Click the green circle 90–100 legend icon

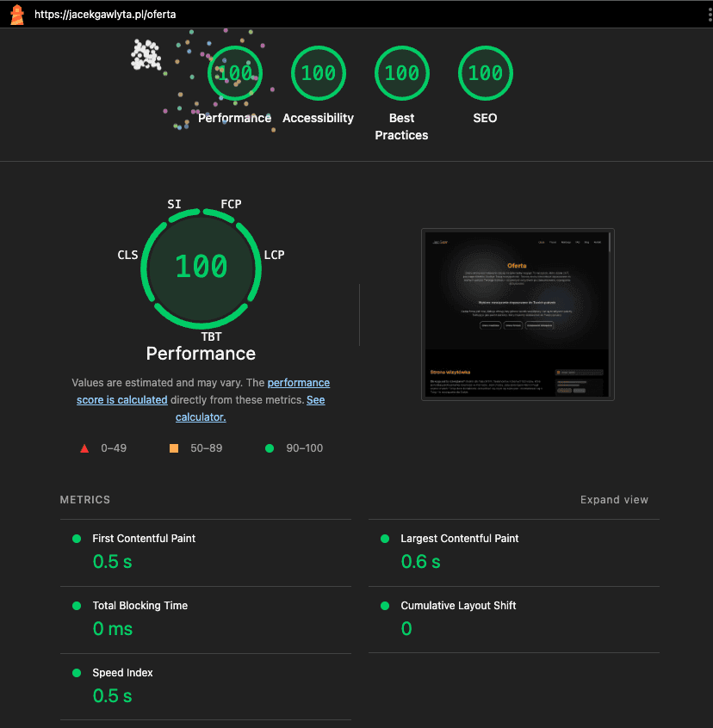tap(270, 448)
